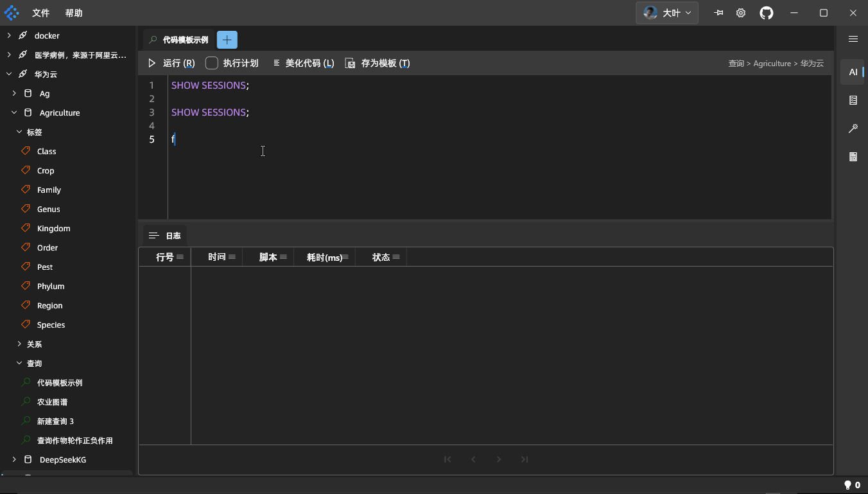Click the Class tag icon
Image resolution: width=868 pixels, height=494 pixels.
click(x=26, y=151)
